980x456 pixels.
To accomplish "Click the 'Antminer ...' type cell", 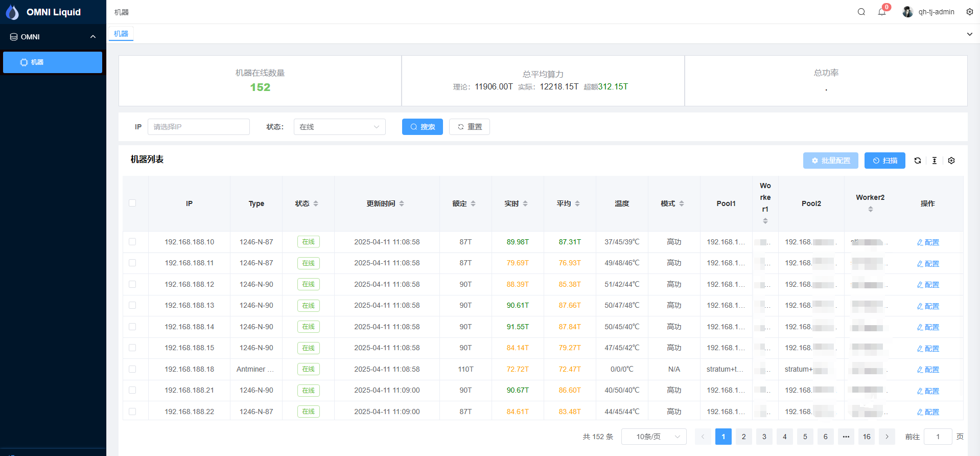I will [x=255, y=369].
